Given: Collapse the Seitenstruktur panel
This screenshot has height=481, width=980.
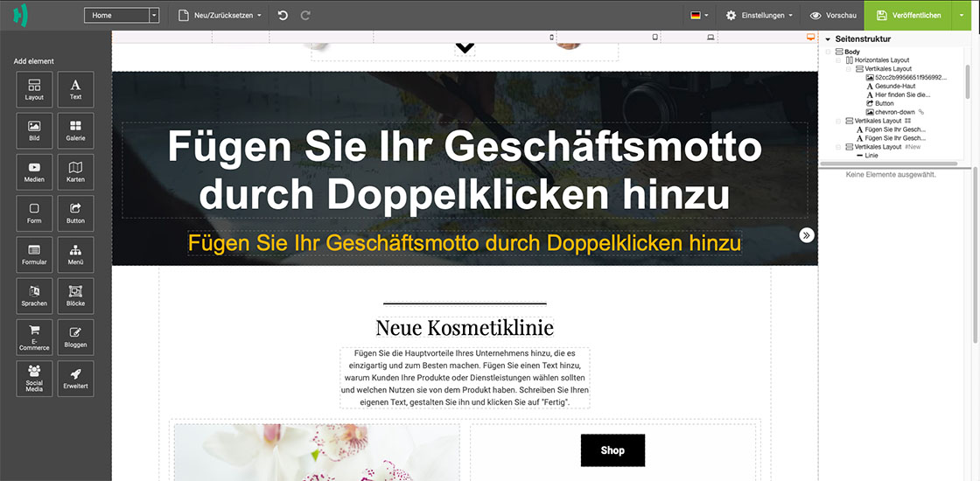Looking at the screenshot, I should (x=828, y=38).
